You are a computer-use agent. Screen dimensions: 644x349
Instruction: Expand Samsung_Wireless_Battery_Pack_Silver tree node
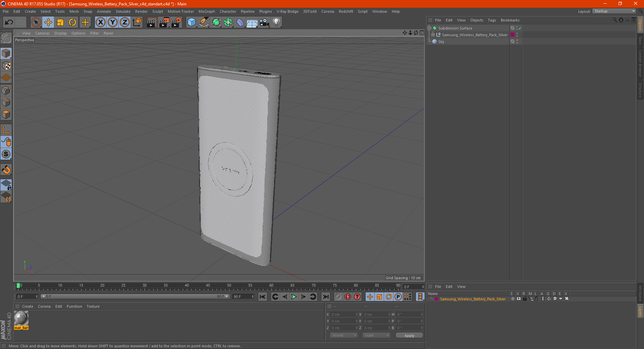(x=433, y=35)
